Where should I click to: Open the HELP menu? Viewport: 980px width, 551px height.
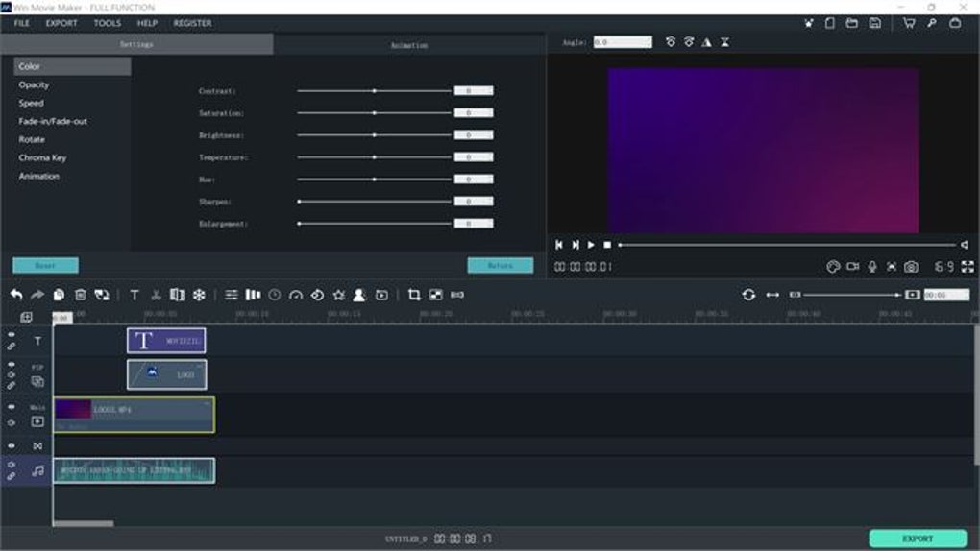[x=148, y=23]
